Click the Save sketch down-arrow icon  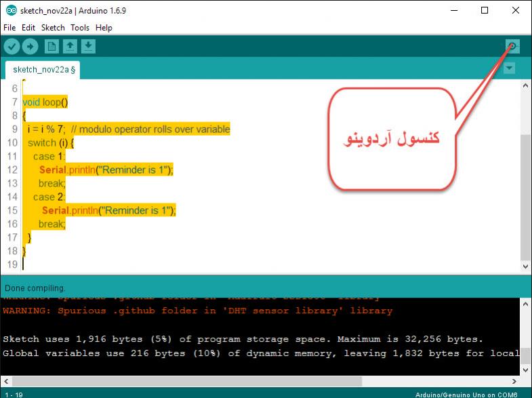pyautogui.click(x=88, y=46)
